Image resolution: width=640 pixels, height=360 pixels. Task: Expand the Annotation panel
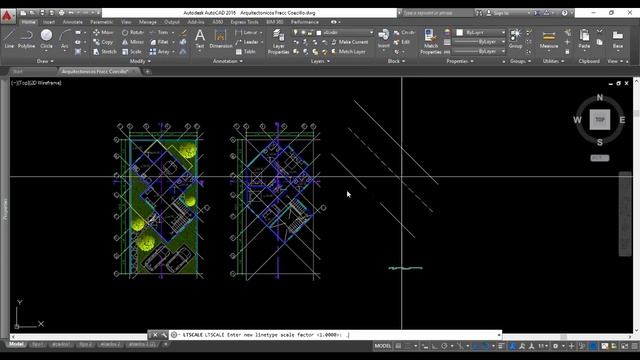(x=228, y=61)
